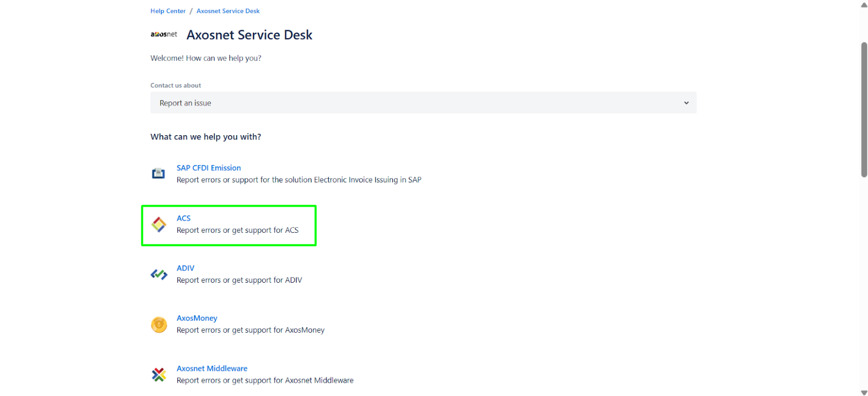
Task: Go to Axosnet Service Desk breadcrumb
Action: point(228,11)
